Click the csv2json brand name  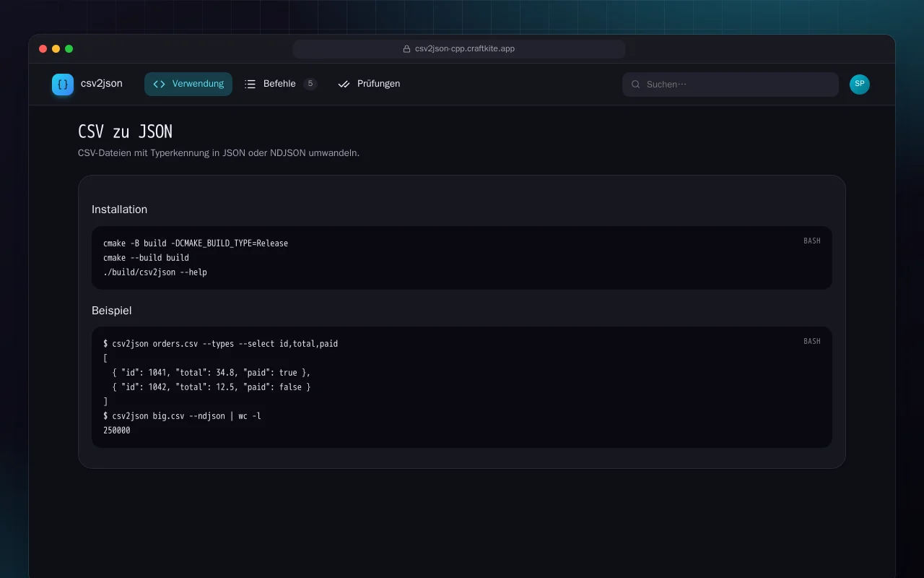pyautogui.click(x=102, y=84)
